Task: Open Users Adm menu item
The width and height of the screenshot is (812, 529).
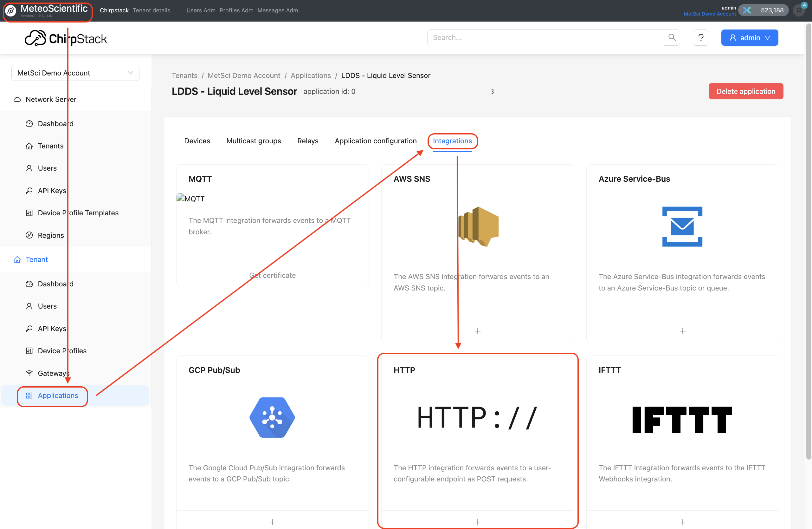Action: pos(201,10)
